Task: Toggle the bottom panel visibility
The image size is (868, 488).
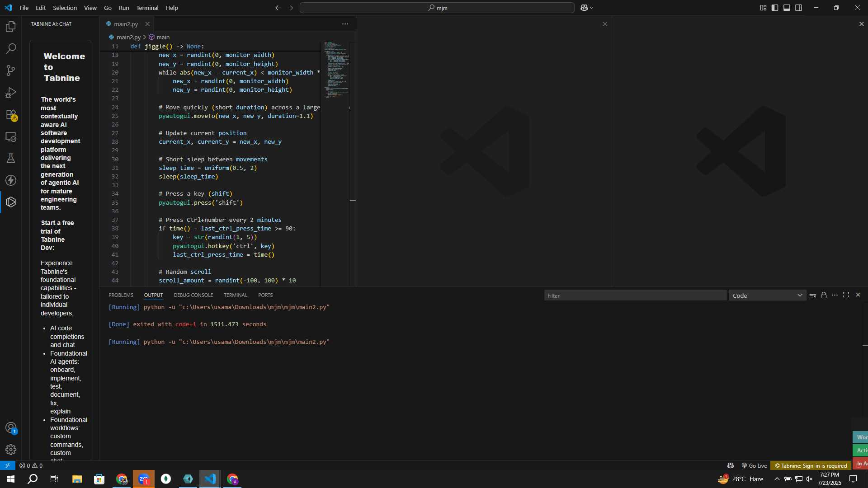Action: pos(787,8)
